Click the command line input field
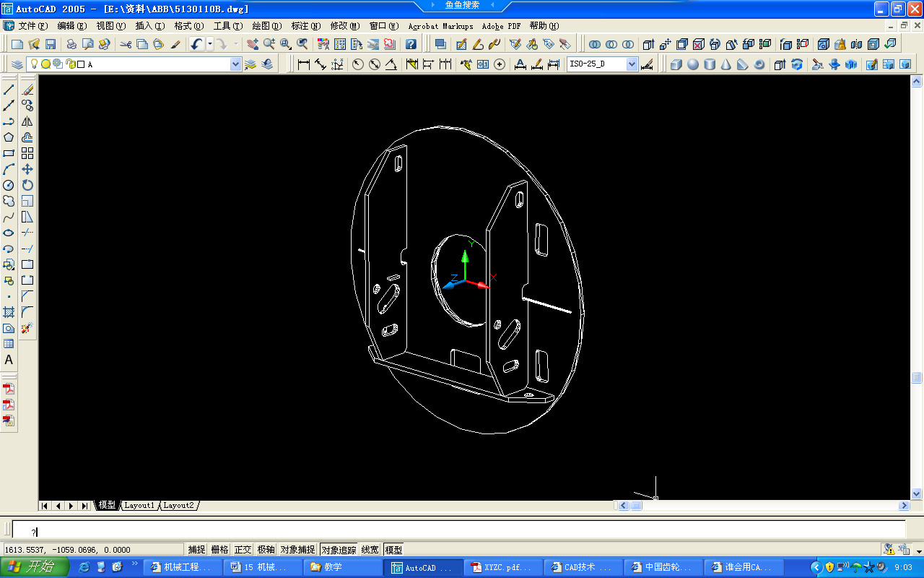The height and width of the screenshot is (578, 924). [x=459, y=528]
